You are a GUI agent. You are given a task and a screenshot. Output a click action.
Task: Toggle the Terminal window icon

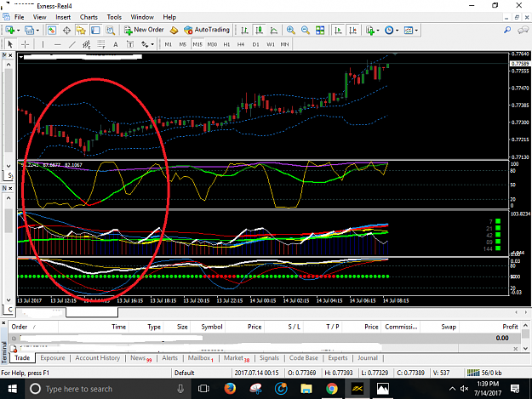click(x=95, y=30)
